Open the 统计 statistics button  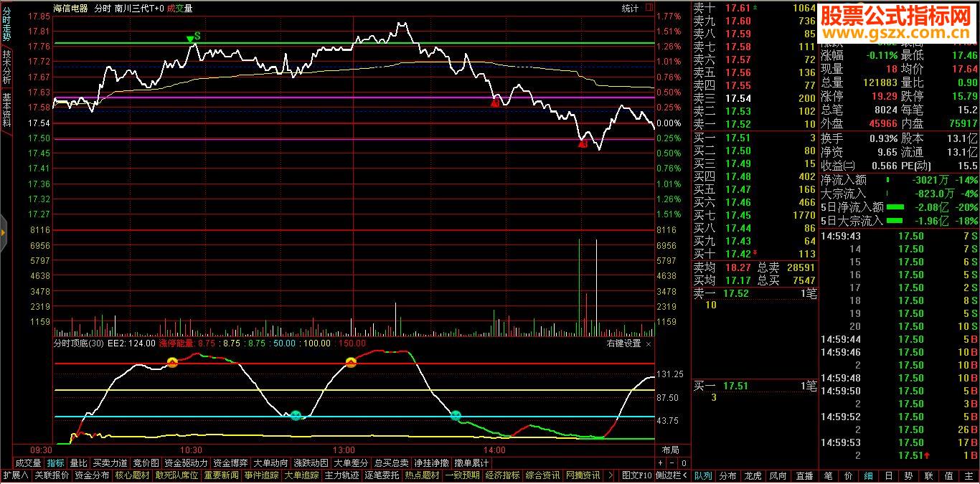click(630, 8)
